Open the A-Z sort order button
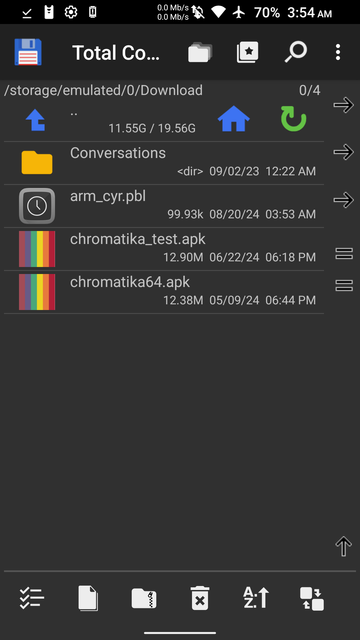360x640 pixels. coord(256,598)
